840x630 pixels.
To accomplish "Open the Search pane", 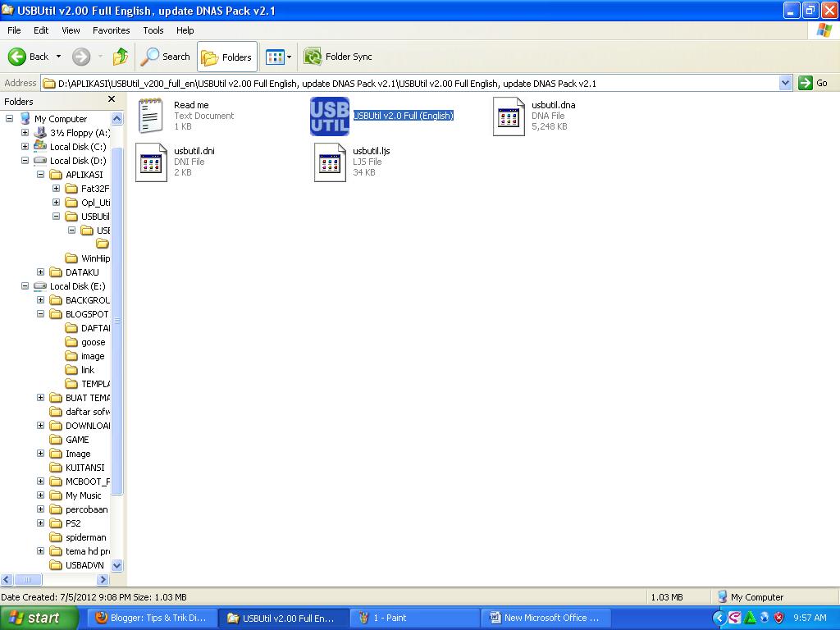I will coord(165,57).
